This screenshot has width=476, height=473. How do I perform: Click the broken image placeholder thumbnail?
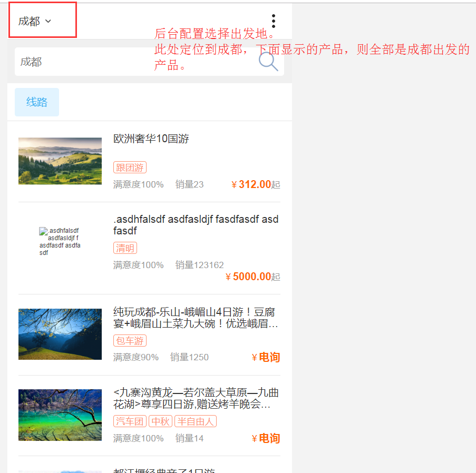pos(60,241)
